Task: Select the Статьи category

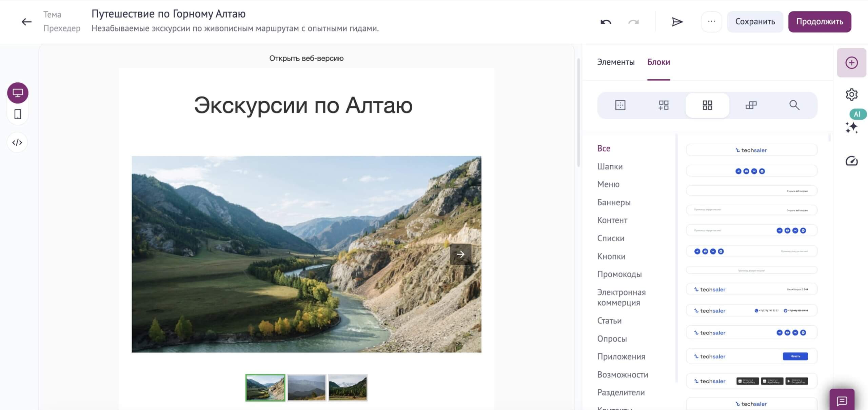Action: (609, 321)
